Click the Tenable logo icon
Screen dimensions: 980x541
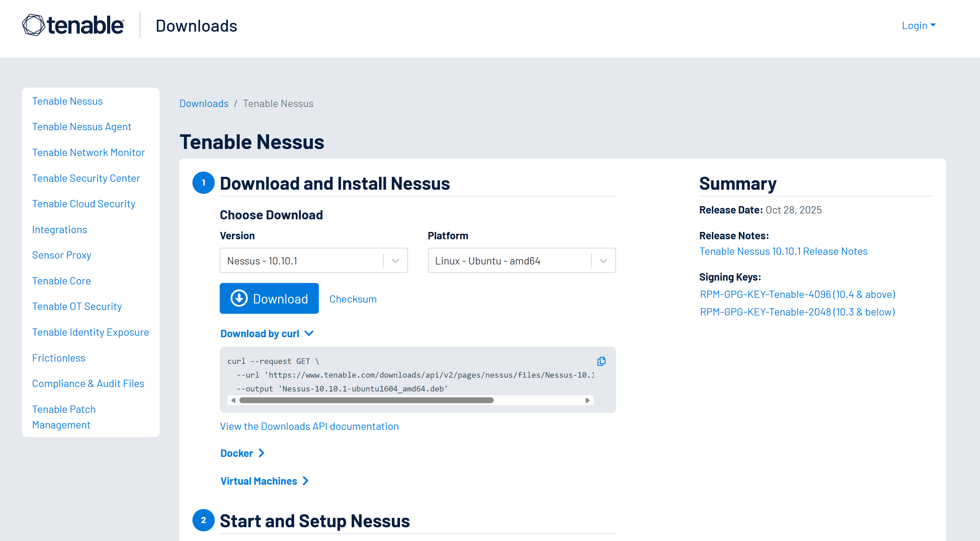[33, 25]
